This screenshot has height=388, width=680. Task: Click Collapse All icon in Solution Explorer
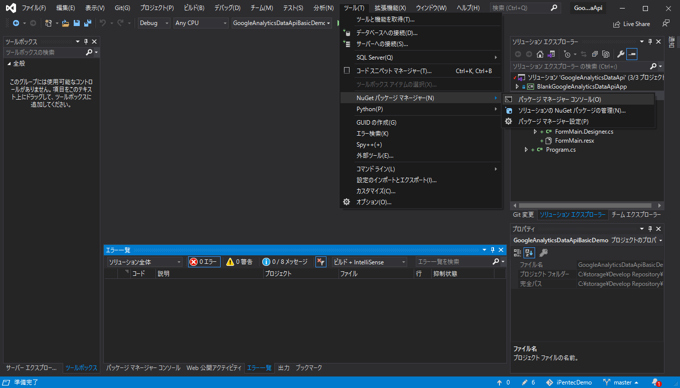pos(595,54)
